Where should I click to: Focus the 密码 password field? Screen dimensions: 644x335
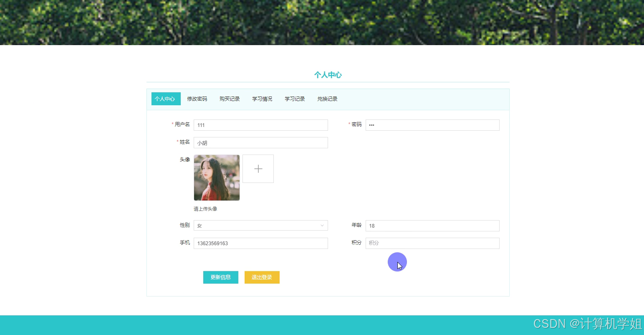(x=432, y=125)
